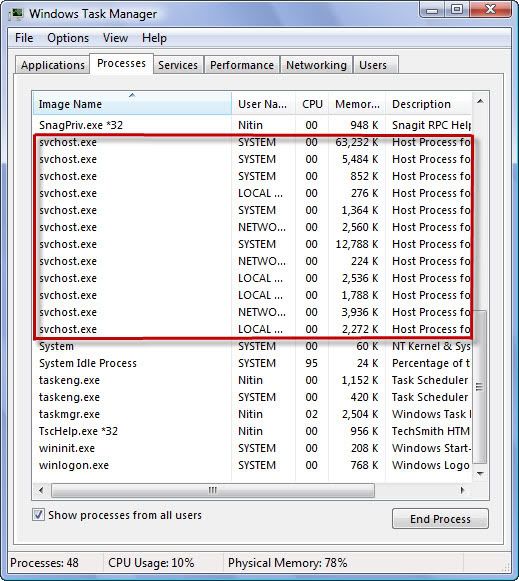Open the Networking tab
Screen dimensions: 519x581
coord(316,65)
